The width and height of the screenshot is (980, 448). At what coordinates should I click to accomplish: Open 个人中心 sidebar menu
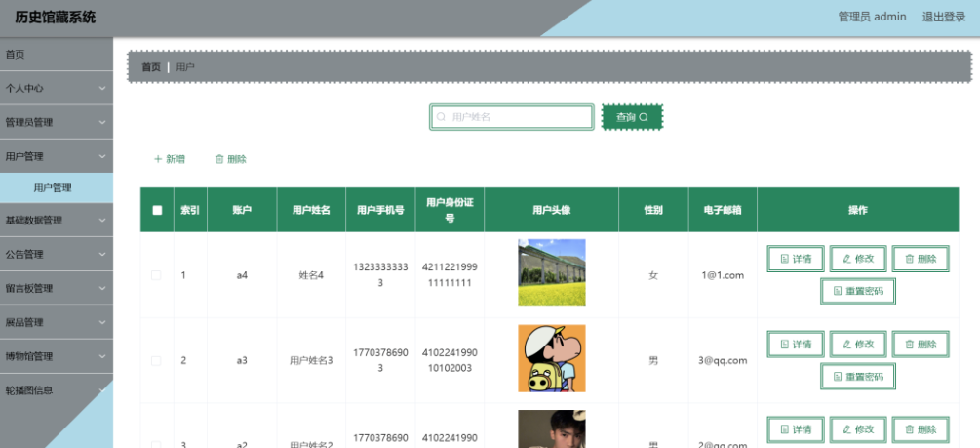[x=57, y=88]
